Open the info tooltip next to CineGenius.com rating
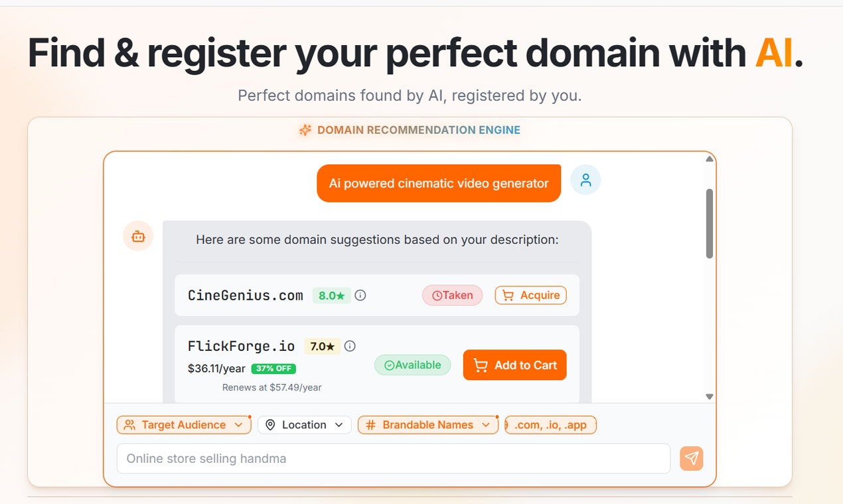This screenshot has width=843, height=504. point(360,295)
